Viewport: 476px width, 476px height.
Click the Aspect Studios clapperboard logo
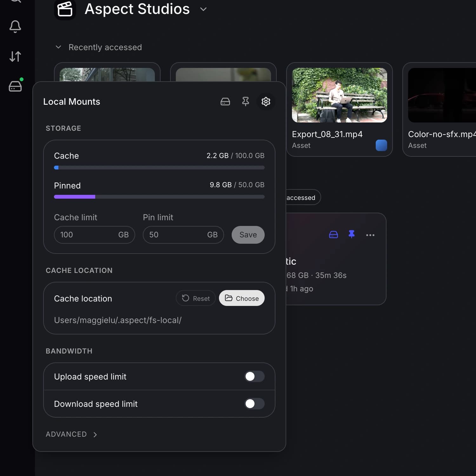pyautogui.click(x=65, y=9)
